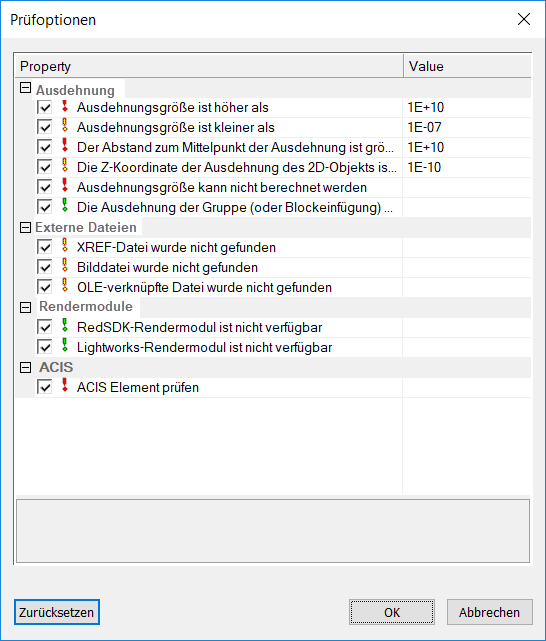This screenshot has width=546, height=641.
Task: Edit the 1E-07 value cell
Action: coord(467,128)
